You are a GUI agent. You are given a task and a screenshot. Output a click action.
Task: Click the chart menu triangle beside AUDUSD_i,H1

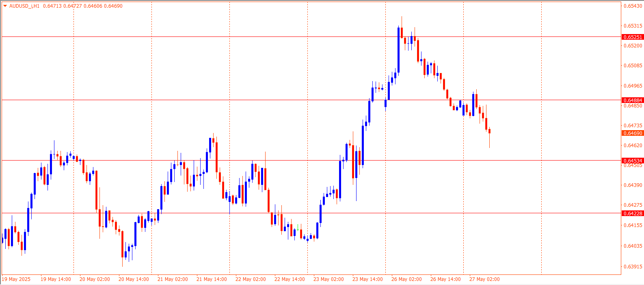click(5, 6)
